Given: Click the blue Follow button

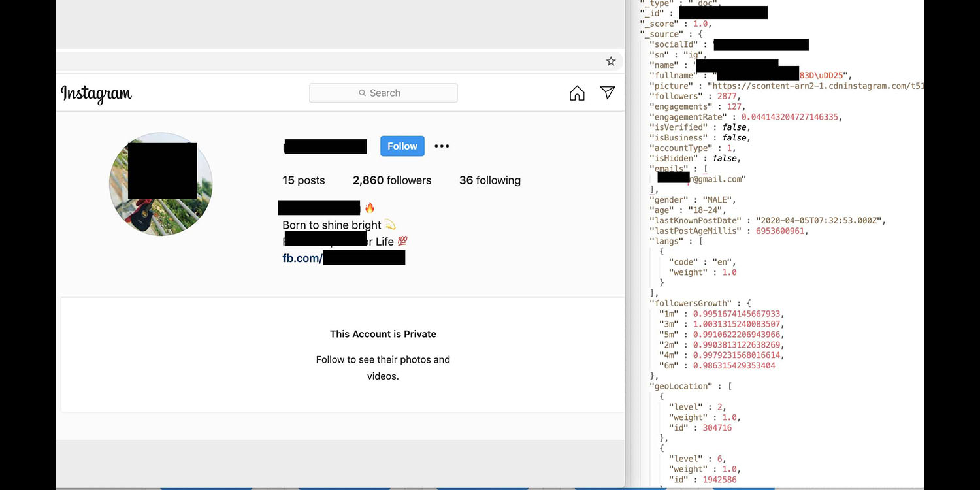Looking at the screenshot, I should point(402,146).
